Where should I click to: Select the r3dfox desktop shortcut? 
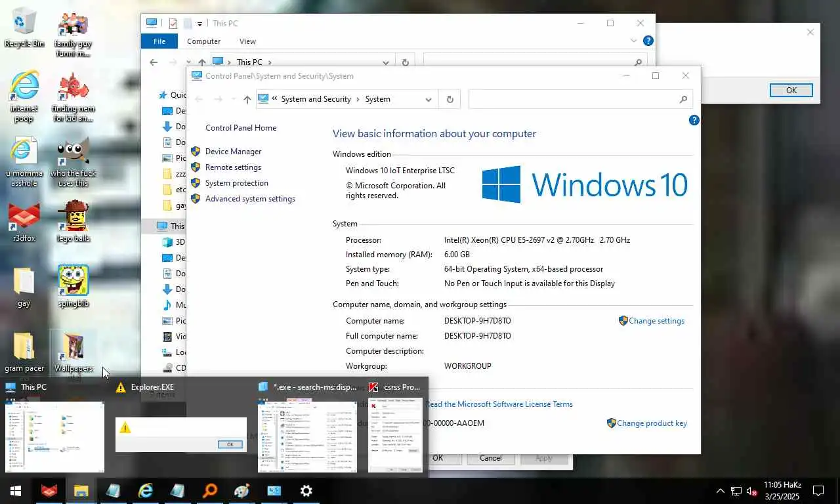(x=24, y=222)
